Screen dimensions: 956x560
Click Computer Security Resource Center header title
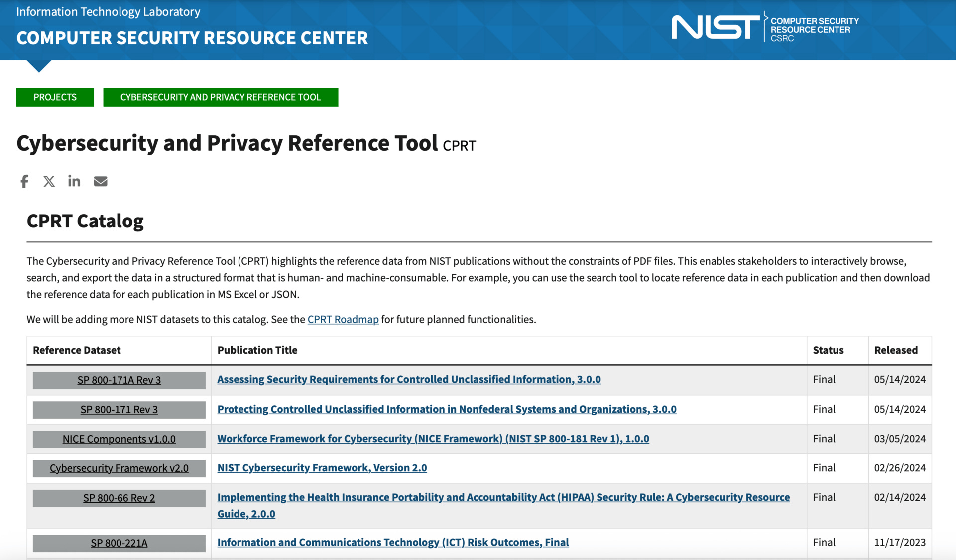tap(192, 38)
